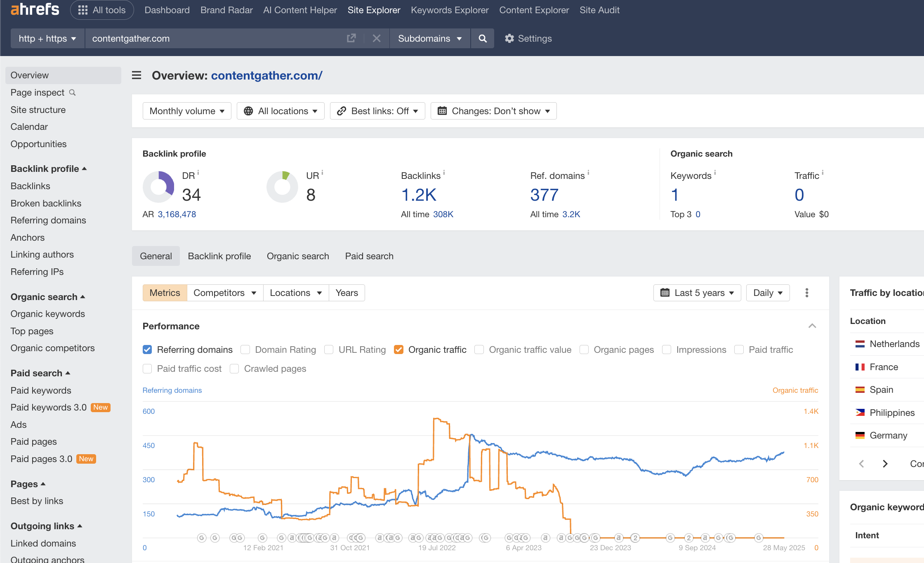Open Keywords Explorer in the top menu
Viewport: 924px width, 563px height.
pos(450,10)
